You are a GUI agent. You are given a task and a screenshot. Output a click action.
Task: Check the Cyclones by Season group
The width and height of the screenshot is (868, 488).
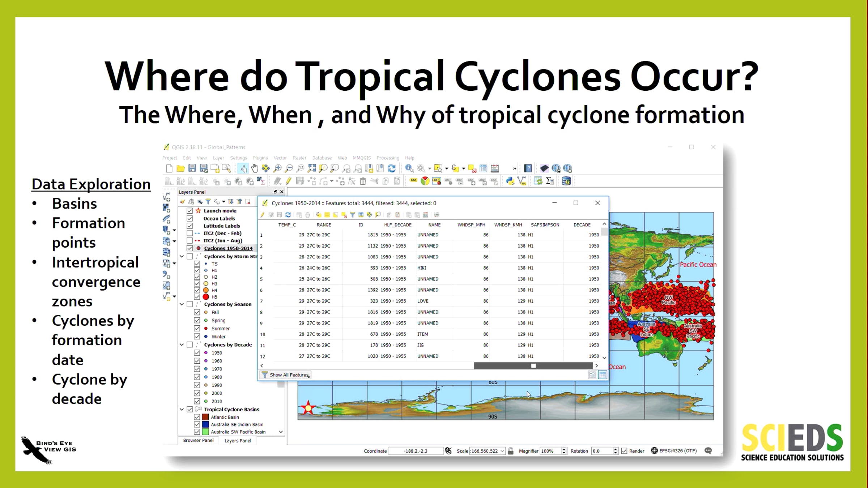tap(190, 304)
